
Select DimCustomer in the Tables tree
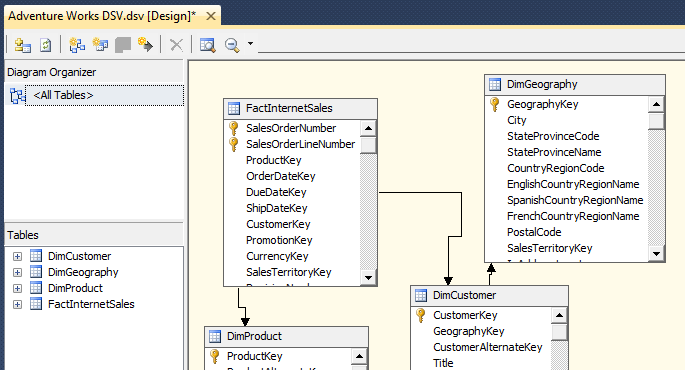click(x=80, y=256)
